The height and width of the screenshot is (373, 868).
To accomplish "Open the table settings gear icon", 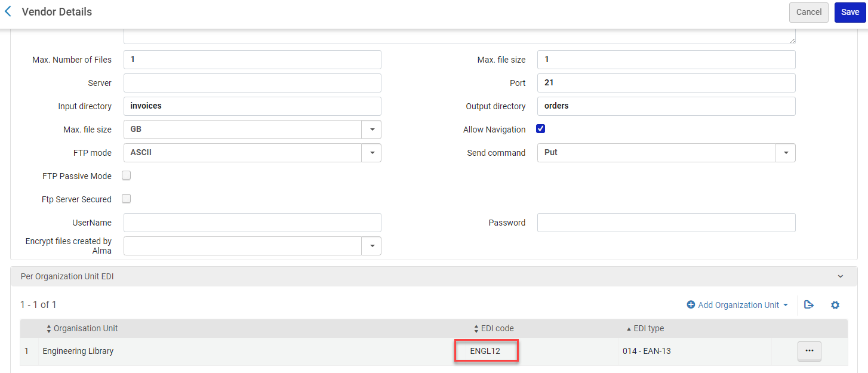I will pos(835,305).
